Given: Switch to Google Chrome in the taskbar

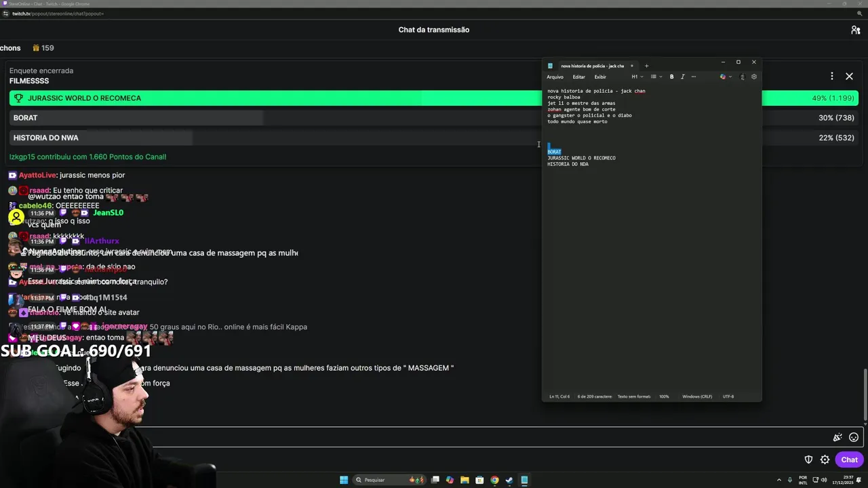Looking at the screenshot, I should tap(494, 480).
